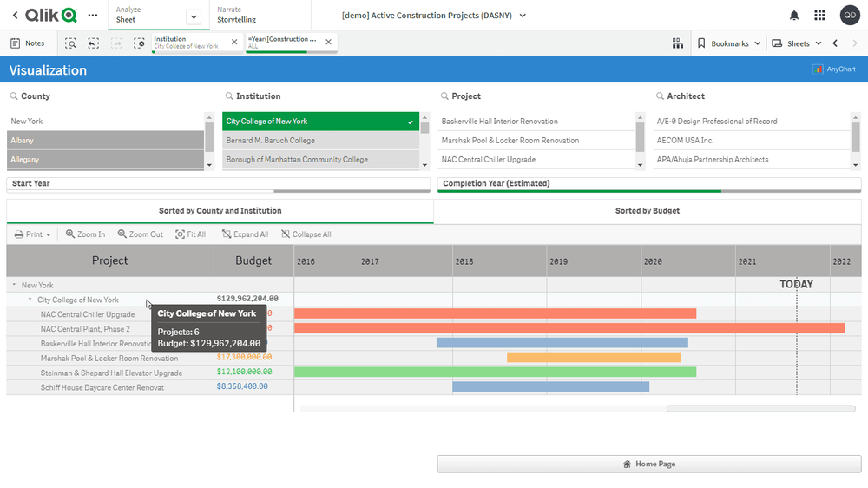Image resolution: width=868 pixels, height=488 pixels.
Task: Remove the Institution selection filter
Action: [234, 42]
